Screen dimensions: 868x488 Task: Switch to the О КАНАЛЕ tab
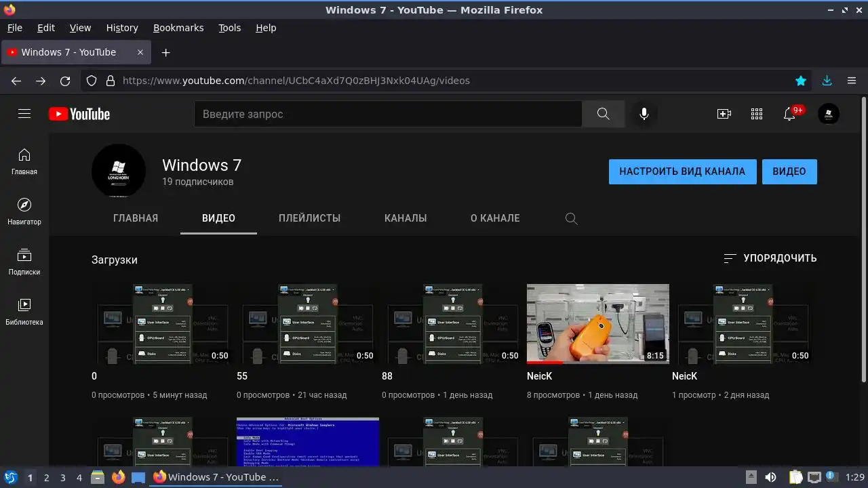495,218
